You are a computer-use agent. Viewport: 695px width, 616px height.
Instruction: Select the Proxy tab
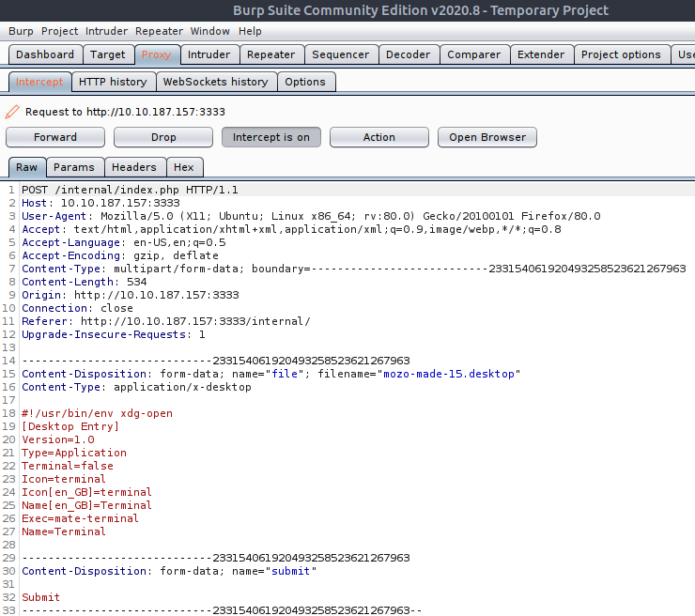point(157,54)
